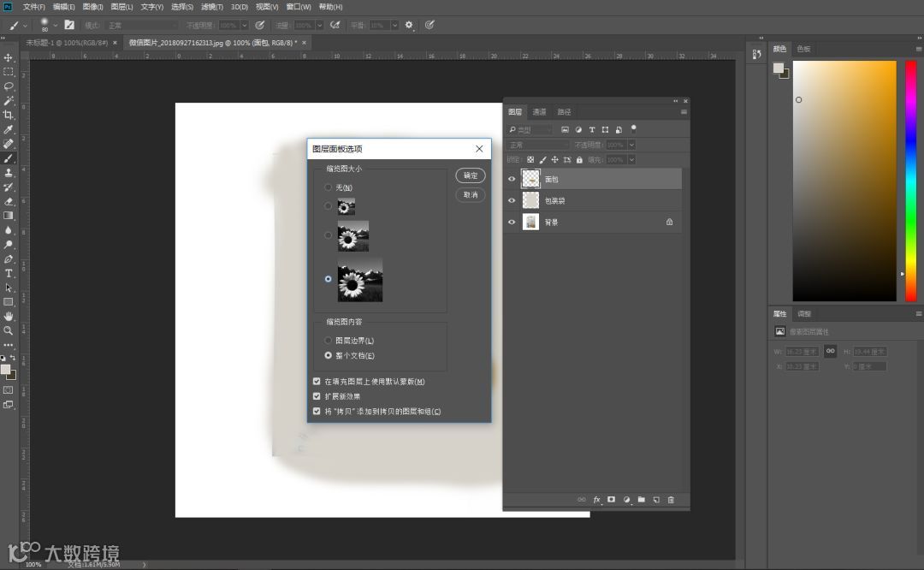
Task: Open the brush blend mode dropdown
Action: click(142, 26)
